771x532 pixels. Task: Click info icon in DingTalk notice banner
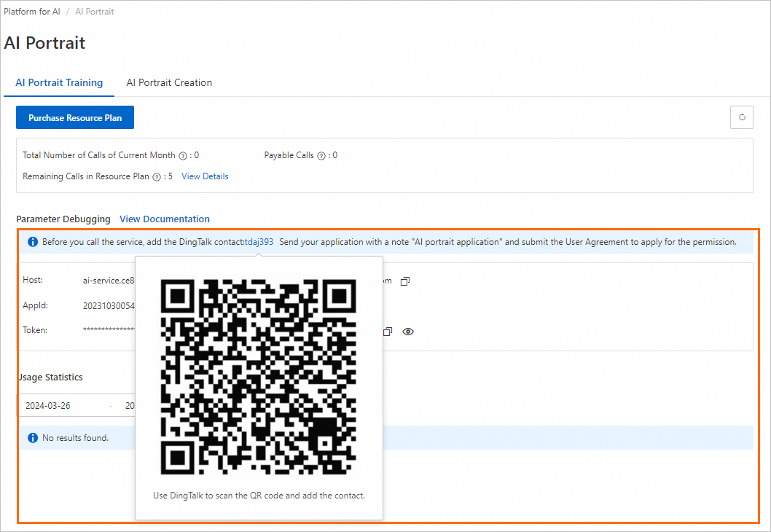(33, 242)
